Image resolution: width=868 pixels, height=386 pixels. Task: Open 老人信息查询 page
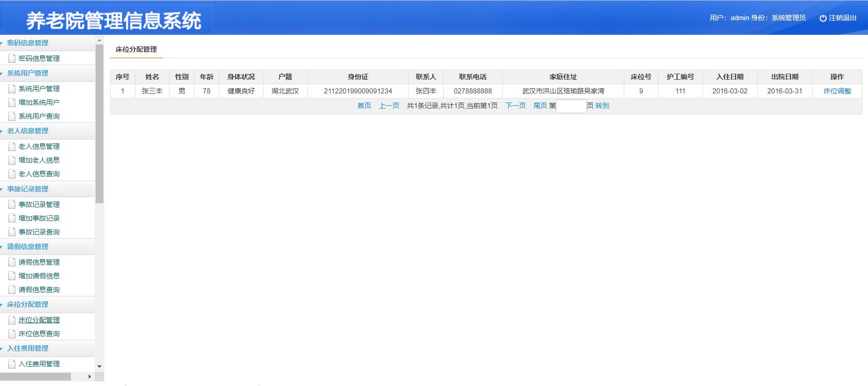pyautogui.click(x=39, y=174)
